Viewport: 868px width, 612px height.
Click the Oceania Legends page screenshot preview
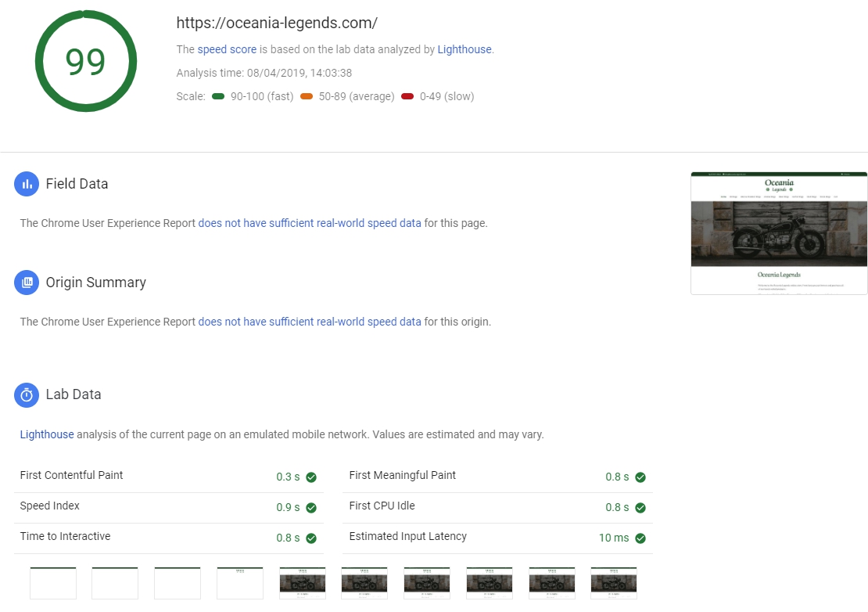coord(779,233)
